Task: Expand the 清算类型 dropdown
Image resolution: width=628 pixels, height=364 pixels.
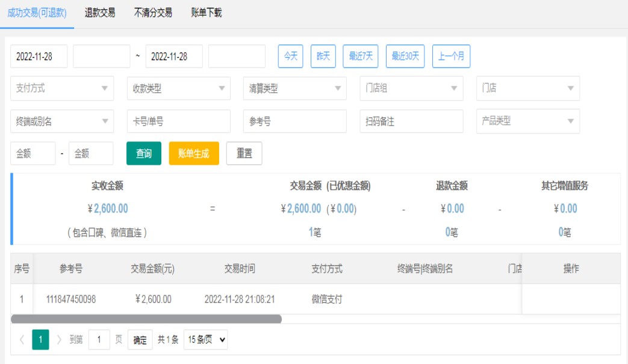Action: tap(294, 88)
